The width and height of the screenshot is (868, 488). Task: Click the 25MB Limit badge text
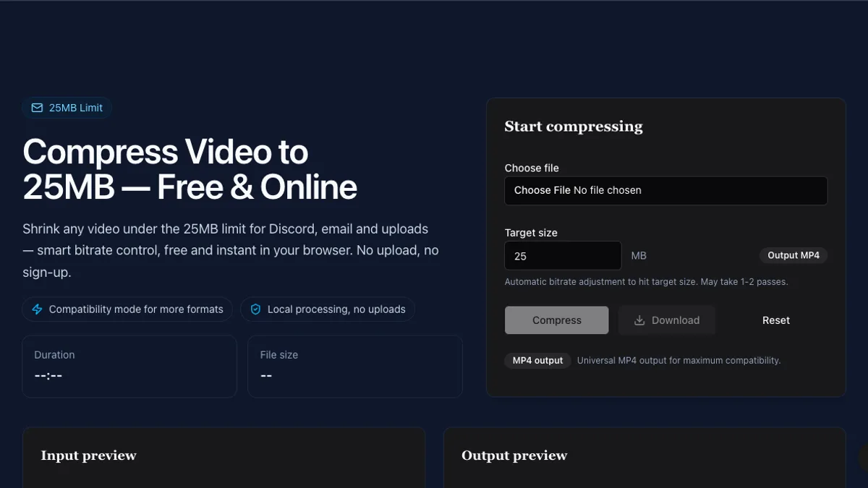pyautogui.click(x=76, y=108)
